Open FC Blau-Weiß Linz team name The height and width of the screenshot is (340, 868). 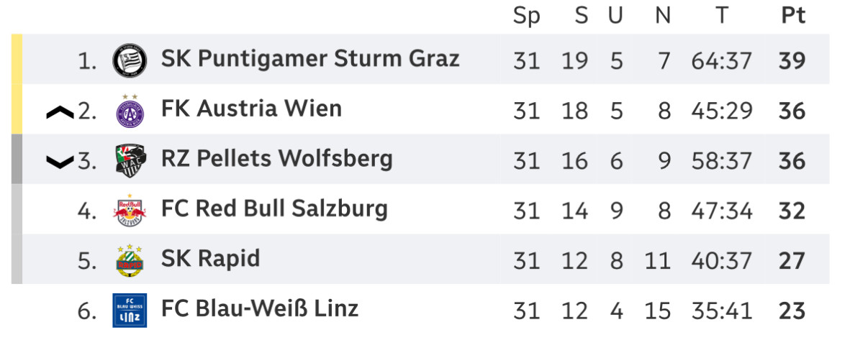point(260,309)
